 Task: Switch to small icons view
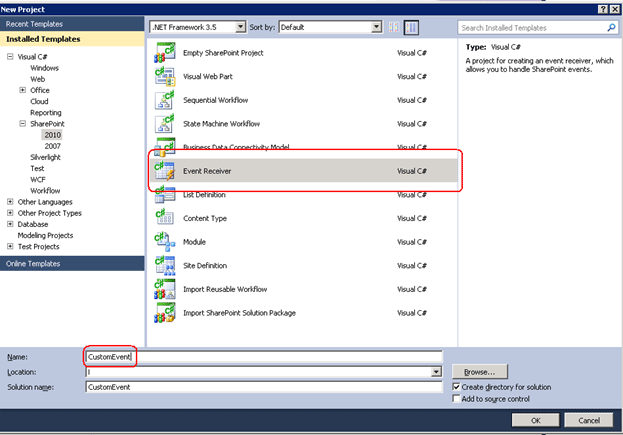(x=394, y=27)
